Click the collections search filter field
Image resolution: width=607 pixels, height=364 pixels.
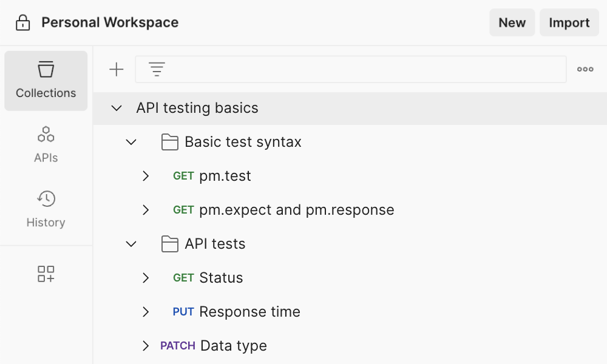click(364, 70)
